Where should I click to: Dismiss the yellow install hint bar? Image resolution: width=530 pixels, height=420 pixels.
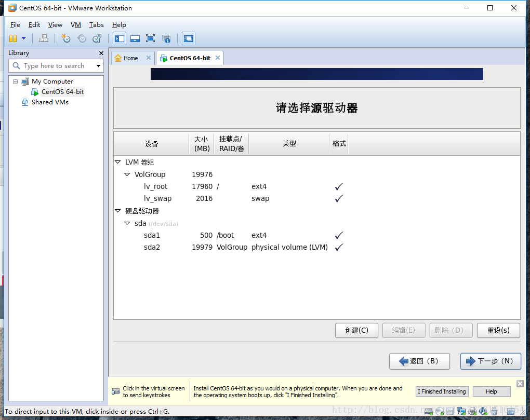(x=520, y=384)
